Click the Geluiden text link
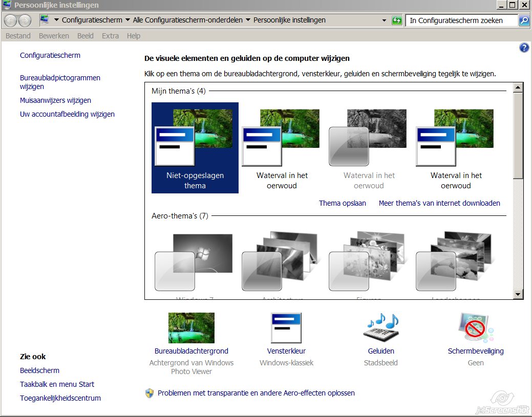 click(381, 351)
